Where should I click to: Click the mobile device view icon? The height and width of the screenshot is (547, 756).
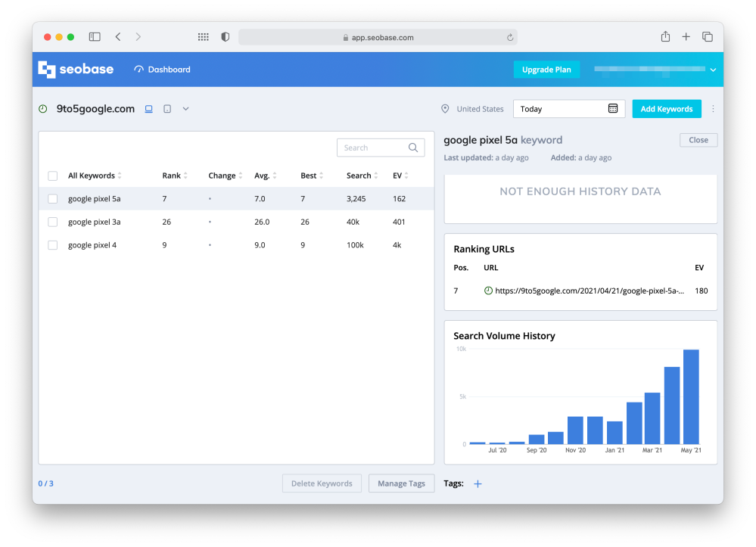pos(167,109)
